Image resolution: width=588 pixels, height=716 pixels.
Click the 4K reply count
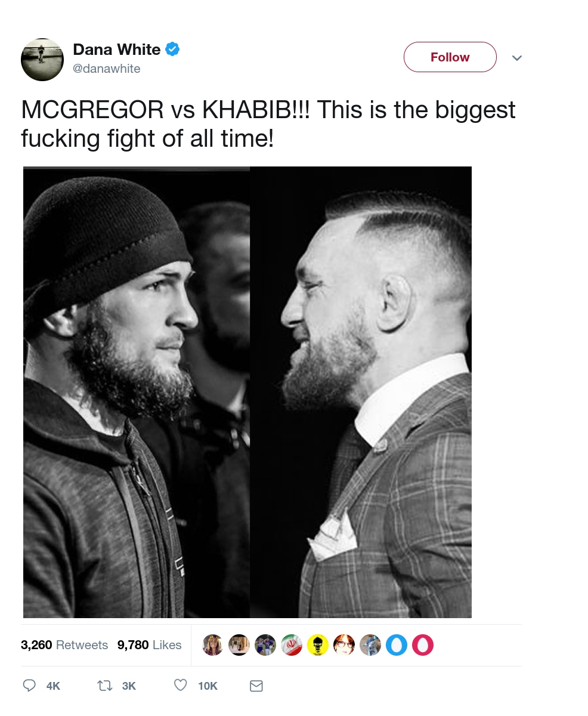pyautogui.click(x=53, y=686)
